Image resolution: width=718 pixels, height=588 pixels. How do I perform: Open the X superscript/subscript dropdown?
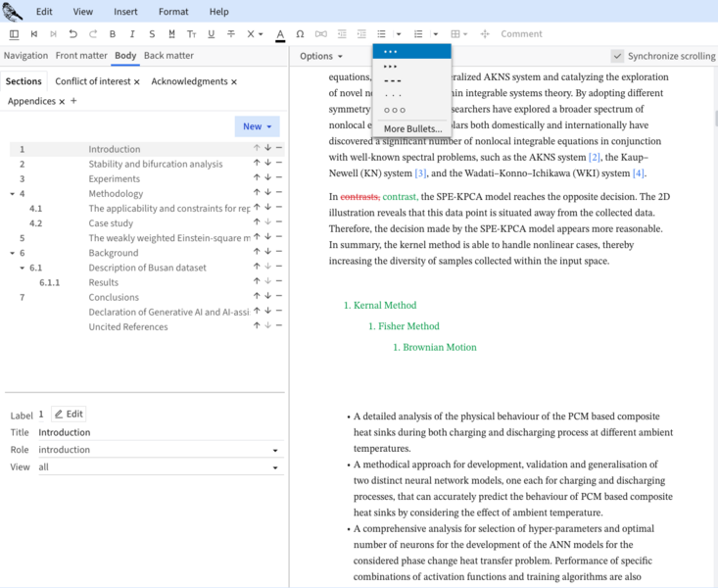point(255,34)
